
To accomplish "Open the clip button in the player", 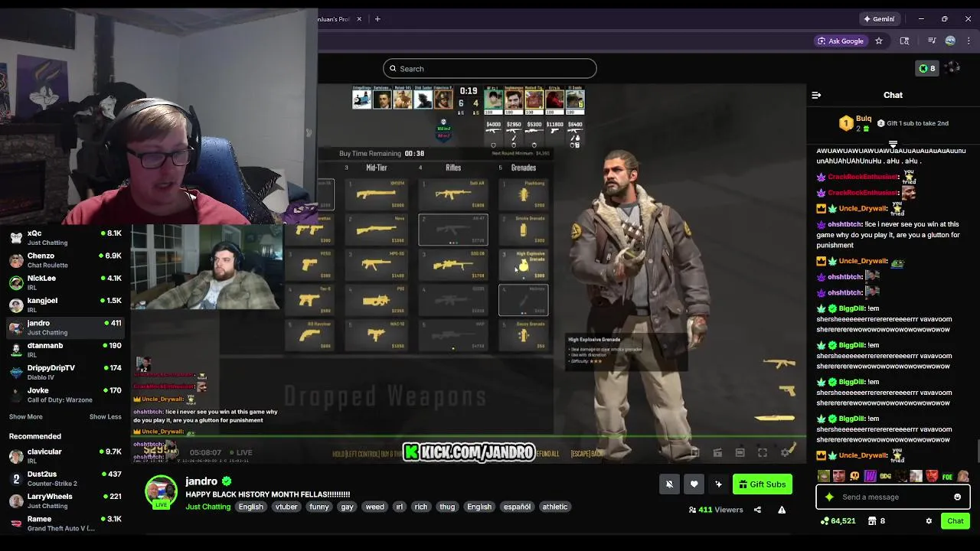I will coord(717,452).
